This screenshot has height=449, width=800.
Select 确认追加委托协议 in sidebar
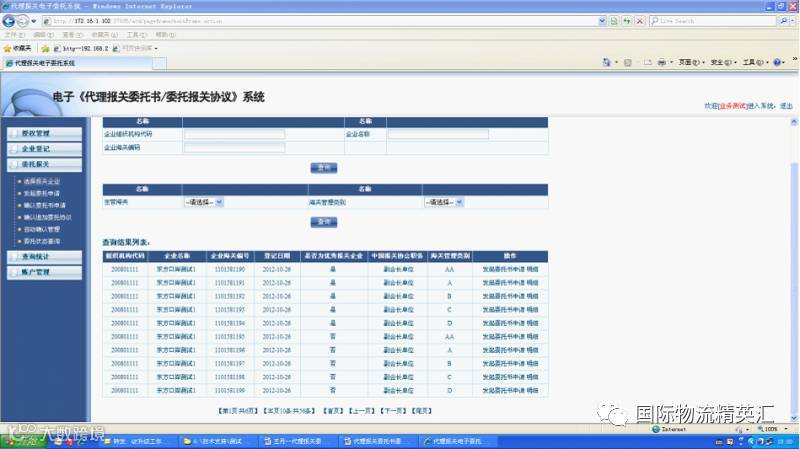[47, 217]
